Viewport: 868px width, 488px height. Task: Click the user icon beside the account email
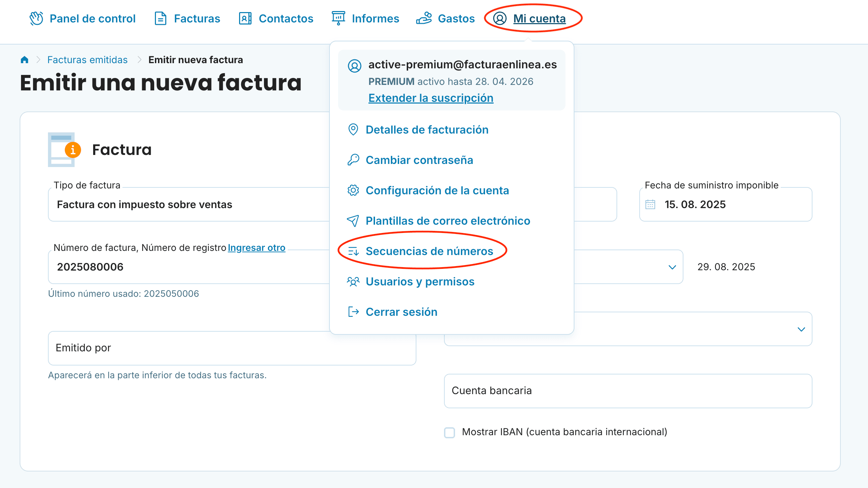pyautogui.click(x=354, y=66)
